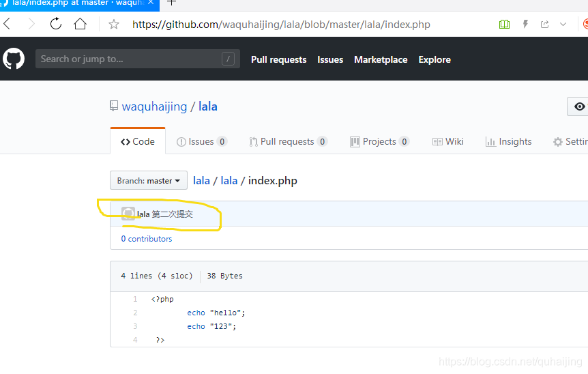Click the commit author avatar
This screenshot has width=588, height=374.
tap(128, 214)
